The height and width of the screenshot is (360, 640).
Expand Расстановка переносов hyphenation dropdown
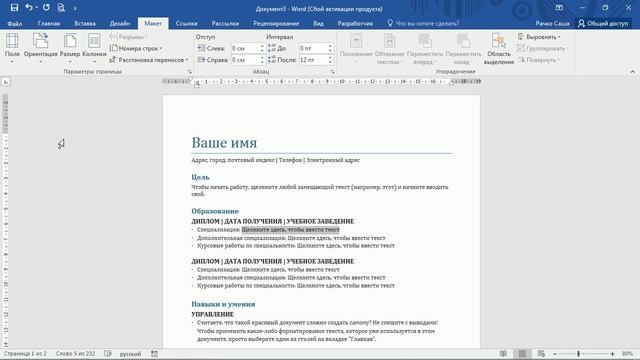click(x=149, y=60)
